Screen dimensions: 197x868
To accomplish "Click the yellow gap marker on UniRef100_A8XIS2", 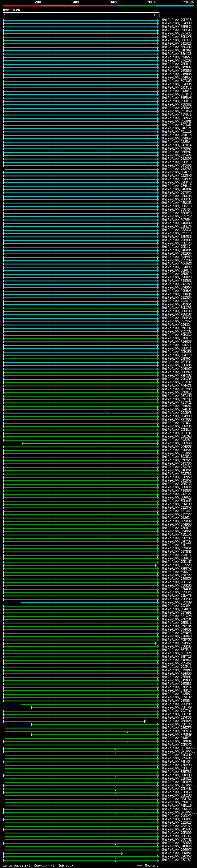I will pyautogui.click(x=115, y=861).
